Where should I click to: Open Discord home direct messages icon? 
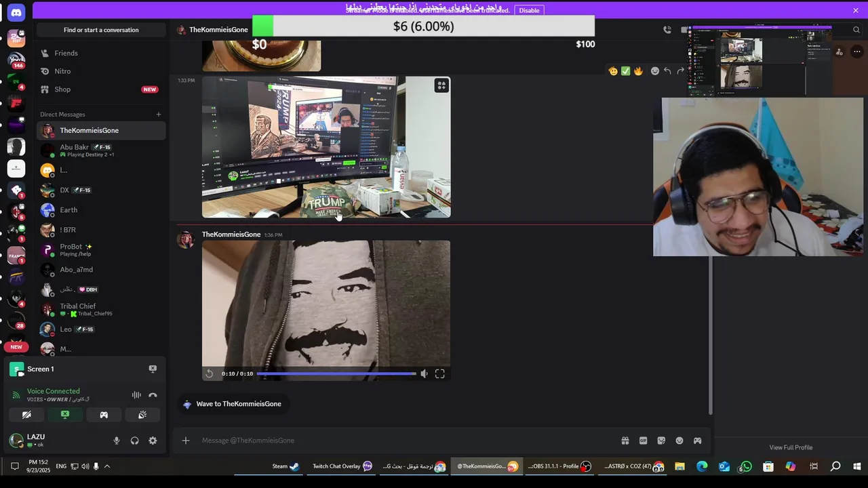(x=16, y=12)
